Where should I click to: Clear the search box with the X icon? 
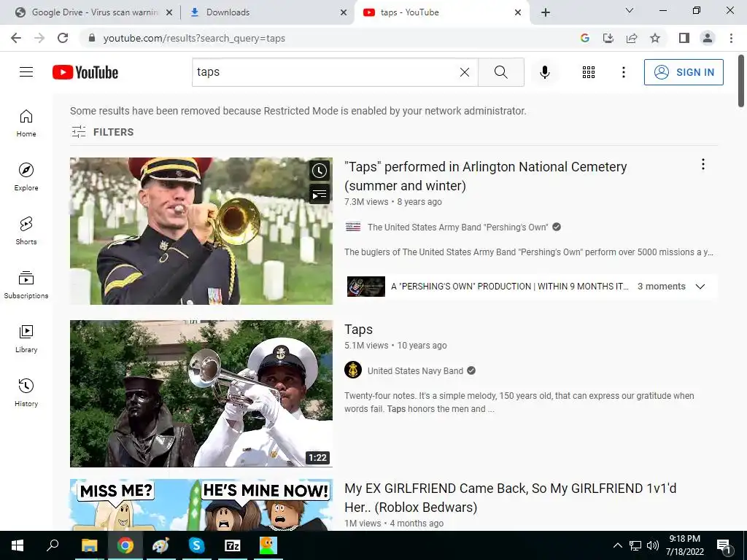[465, 72]
